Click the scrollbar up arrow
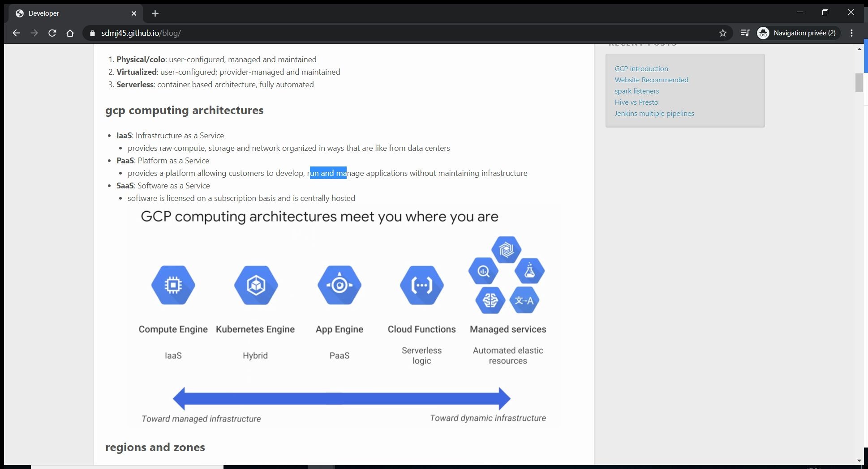868x469 pixels. click(x=859, y=48)
